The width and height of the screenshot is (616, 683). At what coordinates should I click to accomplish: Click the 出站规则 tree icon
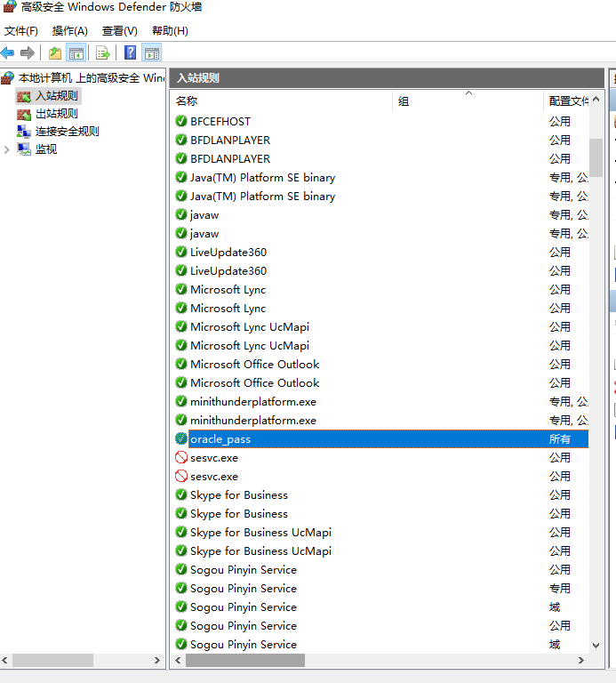click(x=23, y=114)
